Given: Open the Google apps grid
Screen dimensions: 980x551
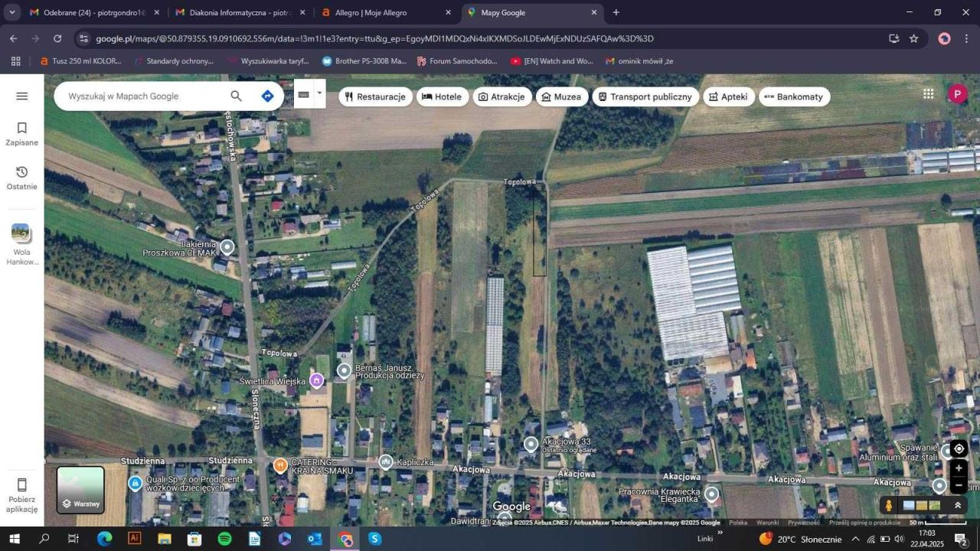Looking at the screenshot, I should coord(929,93).
